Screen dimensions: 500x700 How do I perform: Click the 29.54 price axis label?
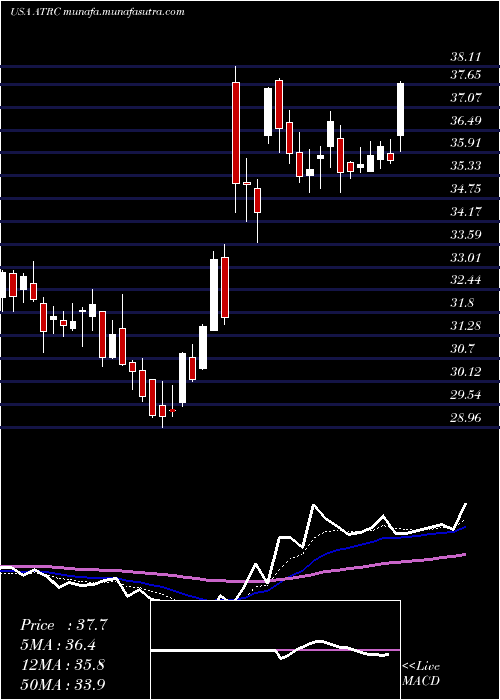[x=465, y=395]
